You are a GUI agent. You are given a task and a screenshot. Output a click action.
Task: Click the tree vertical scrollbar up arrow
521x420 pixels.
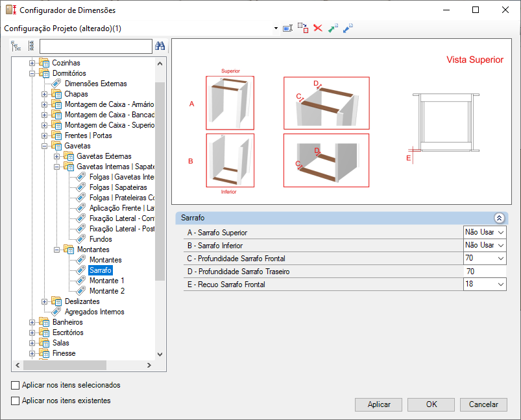(x=160, y=64)
